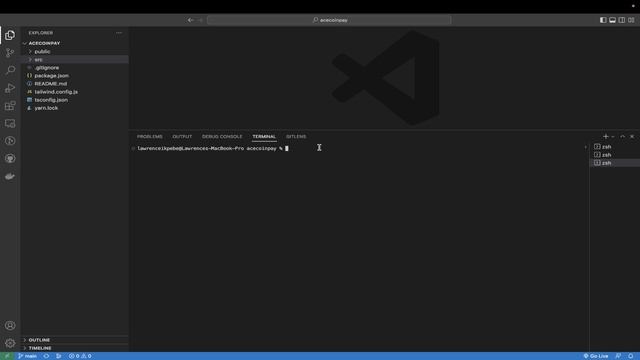Screen dimensions: 640x360
Task: Expand the Outline section
Action: [x=75, y=340]
